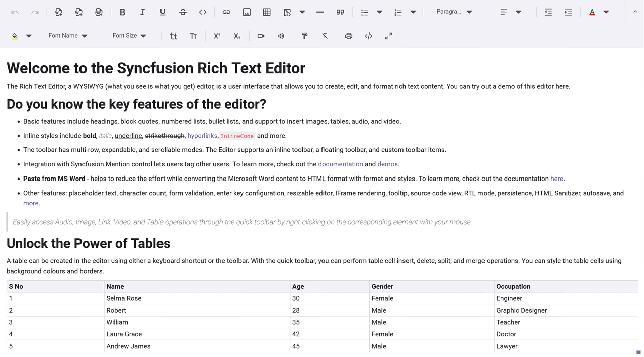Apply code block format icon
Image resolution: width=644 pixels, height=357 pixels.
pyautogui.click(x=287, y=12)
